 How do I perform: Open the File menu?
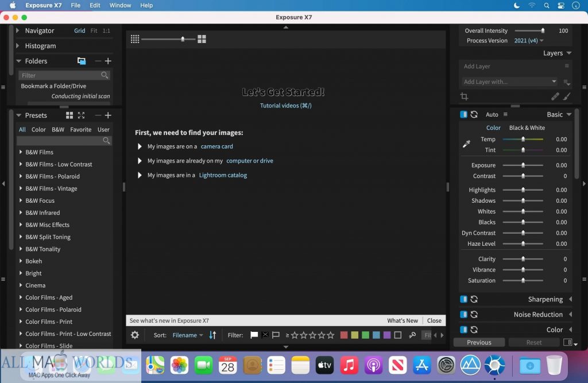tap(76, 5)
